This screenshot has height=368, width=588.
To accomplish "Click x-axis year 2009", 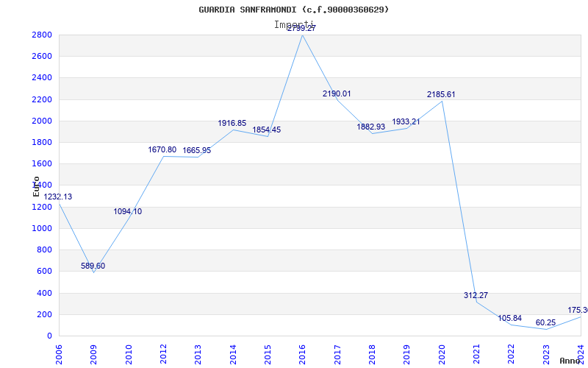I will [x=94, y=355].
